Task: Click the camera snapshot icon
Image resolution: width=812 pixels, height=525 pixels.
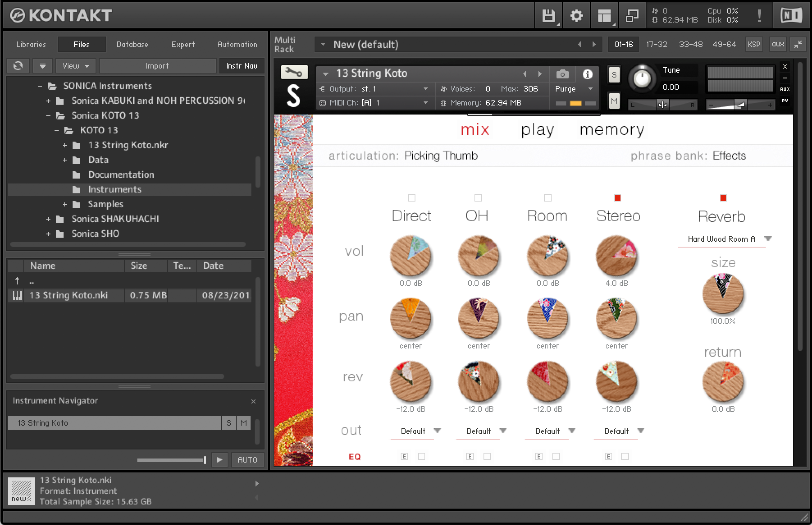Action: [x=562, y=74]
